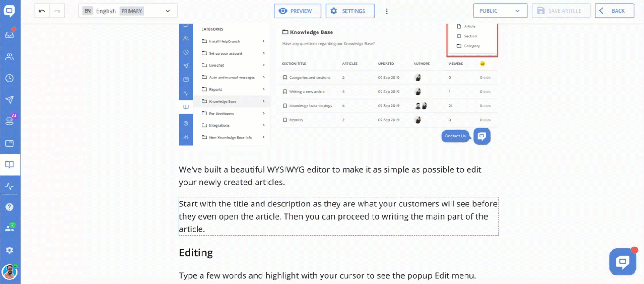Open the Knowledge Base book icon
Viewport: 644px width, 284px height.
(9, 165)
